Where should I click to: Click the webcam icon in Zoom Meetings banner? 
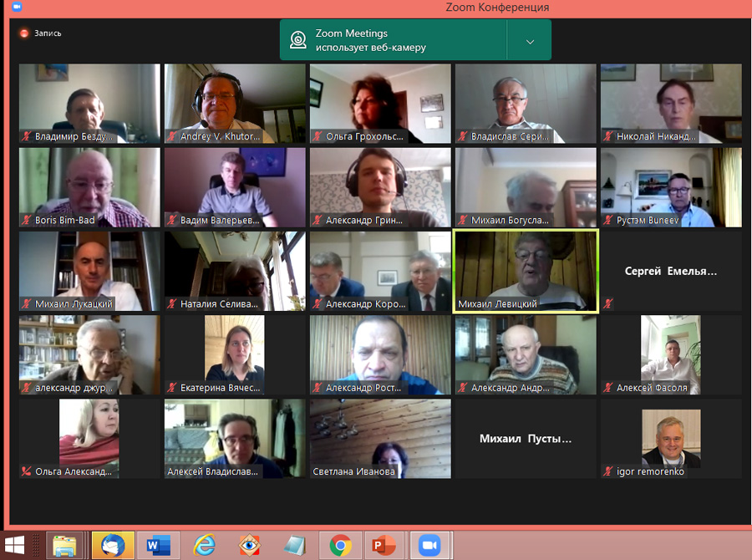tap(297, 39)
